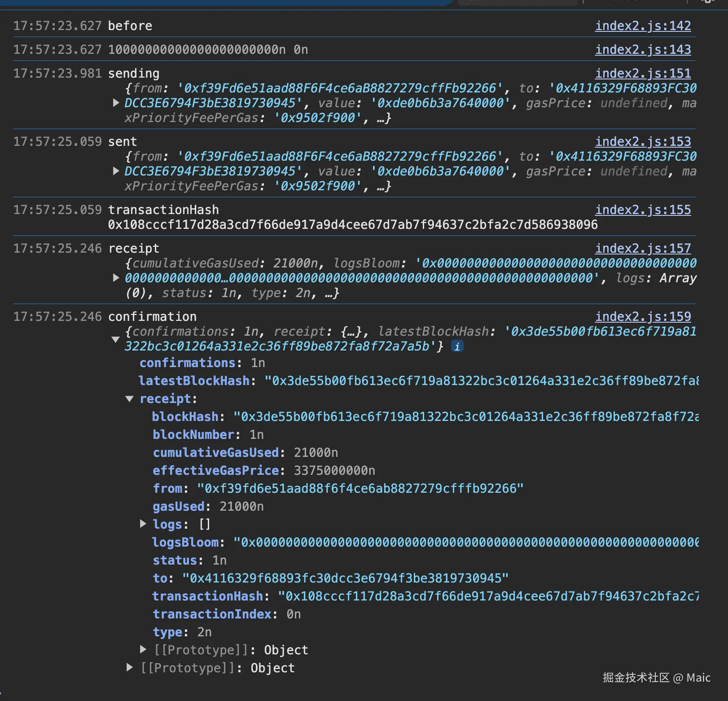Expand the "receipt" log entry object
The height and width of the screenshot is (701, 728).
[x=116, y=278]
